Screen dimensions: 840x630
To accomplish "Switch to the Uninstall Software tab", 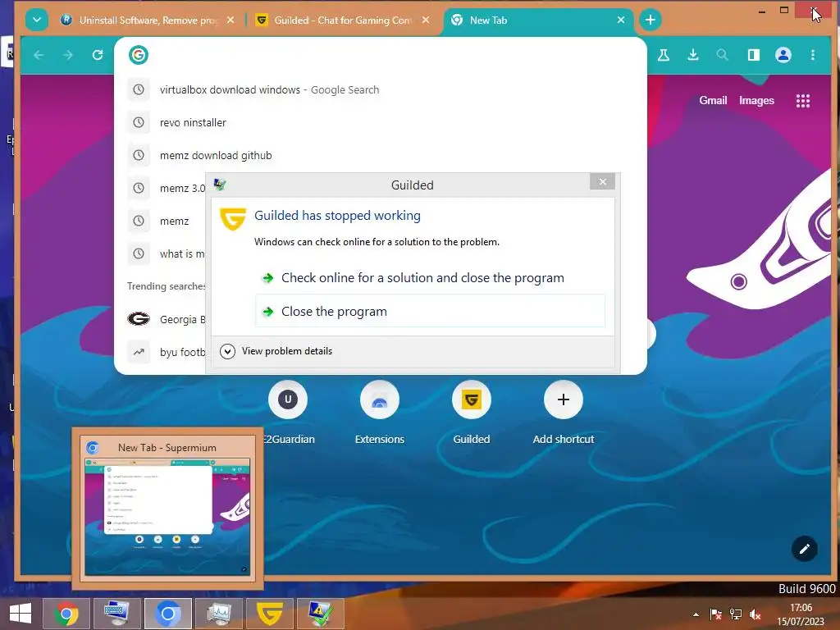I will pyautogui.click(x=147, y=21).
